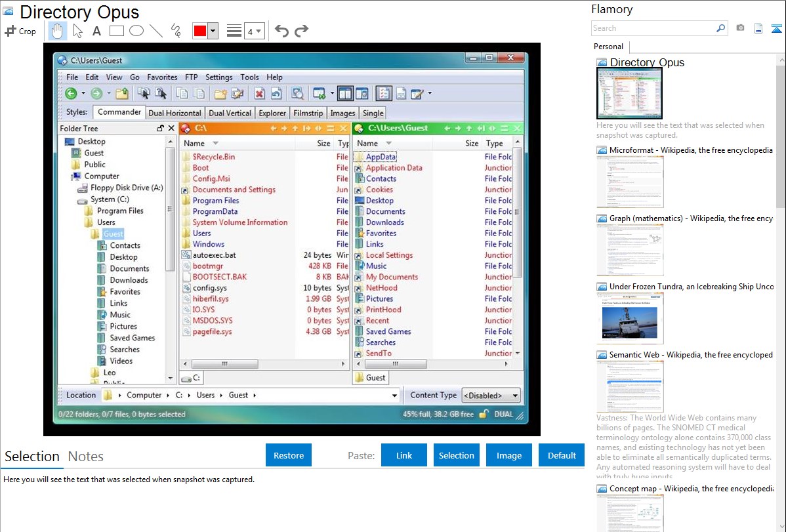Viewport: 786px width, 532px height.
Task: Paste as Link button
Action: 404,455
